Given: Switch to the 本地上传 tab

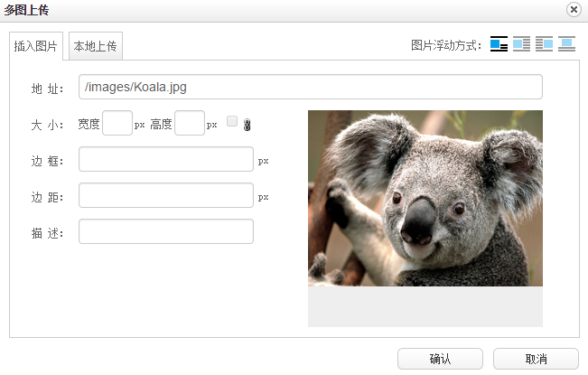Looking at the screenshot, I should (96, 45).
